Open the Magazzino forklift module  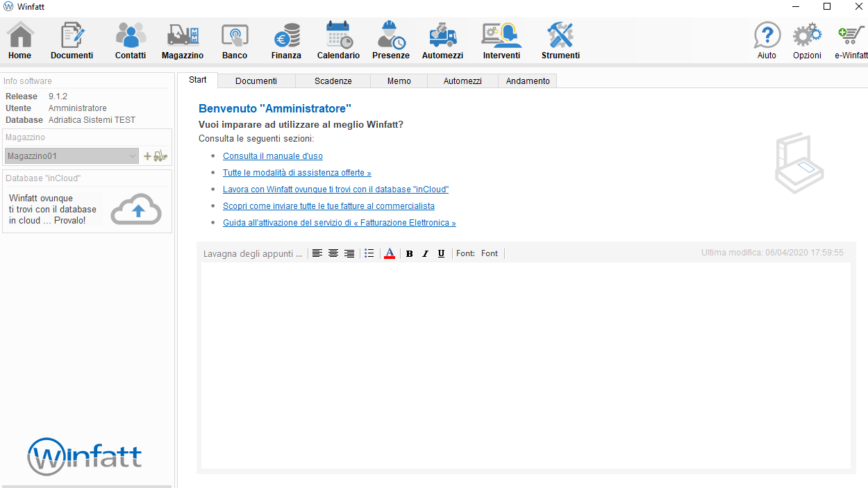pyautogui.click(x=183, y=40)
